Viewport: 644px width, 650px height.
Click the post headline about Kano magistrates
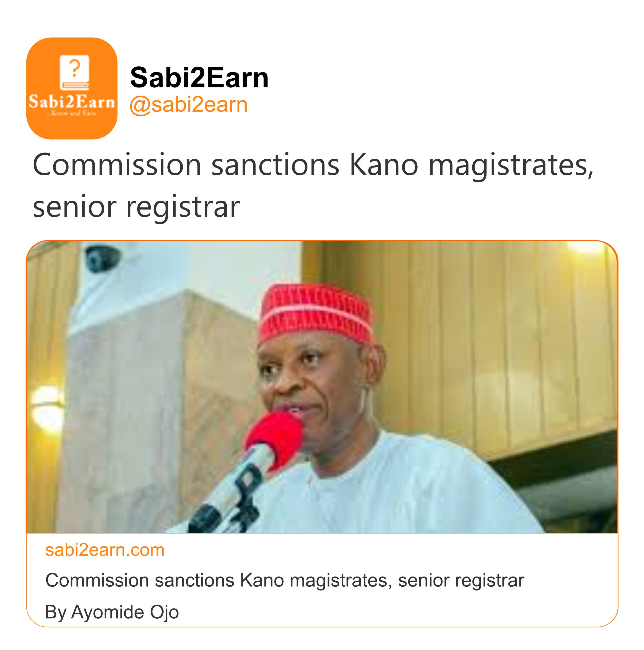point(313,185)
